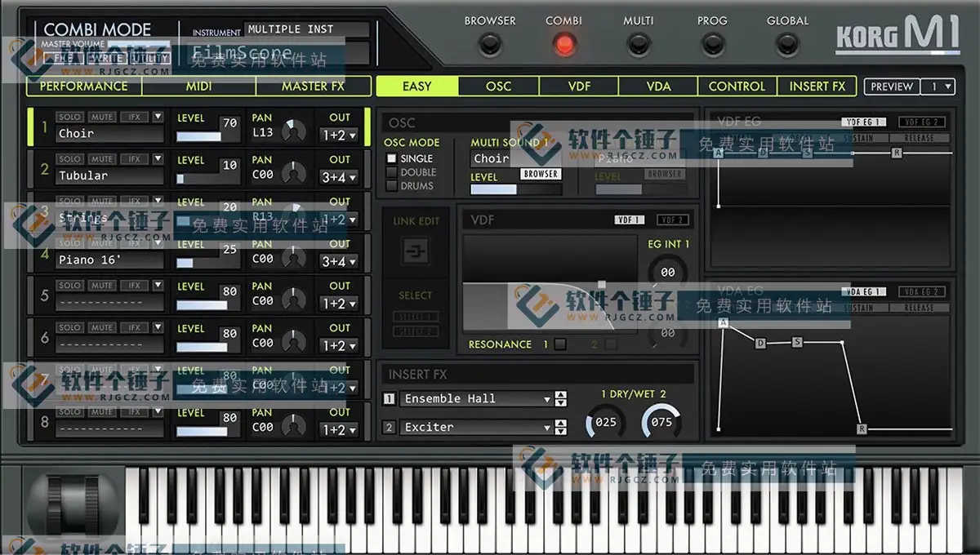
Task: Click the PREVIEW button
Action: point(892,87)
